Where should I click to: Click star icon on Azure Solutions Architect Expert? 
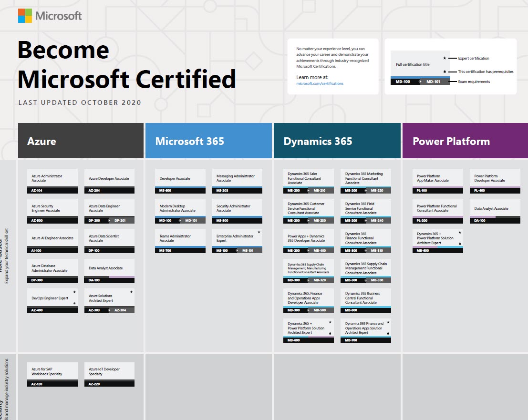[132, 292]
